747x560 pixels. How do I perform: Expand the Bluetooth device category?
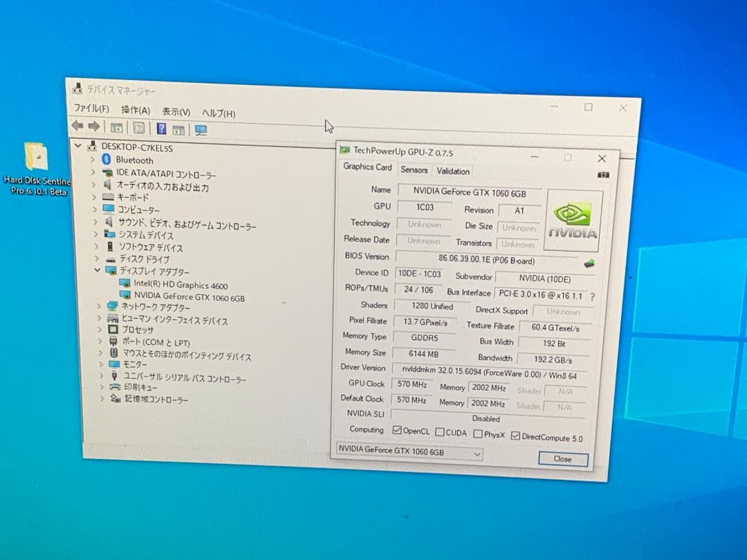(x=92, y=160)
